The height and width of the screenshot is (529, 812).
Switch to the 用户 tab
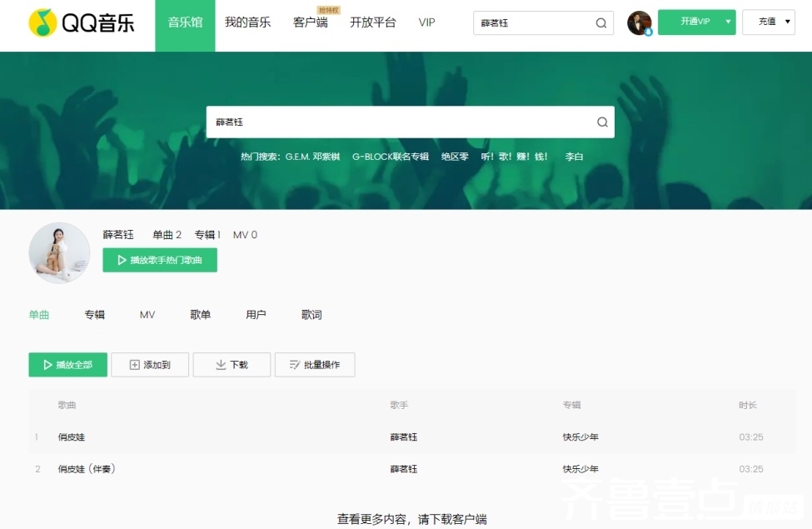[x=256, y=315]
